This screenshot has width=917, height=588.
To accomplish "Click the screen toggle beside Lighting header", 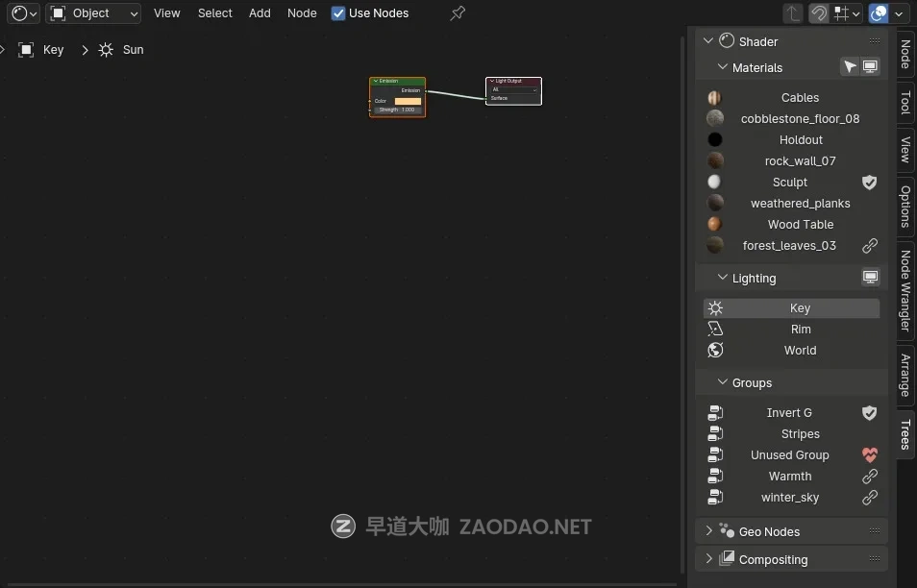I will tap(870, 278).
